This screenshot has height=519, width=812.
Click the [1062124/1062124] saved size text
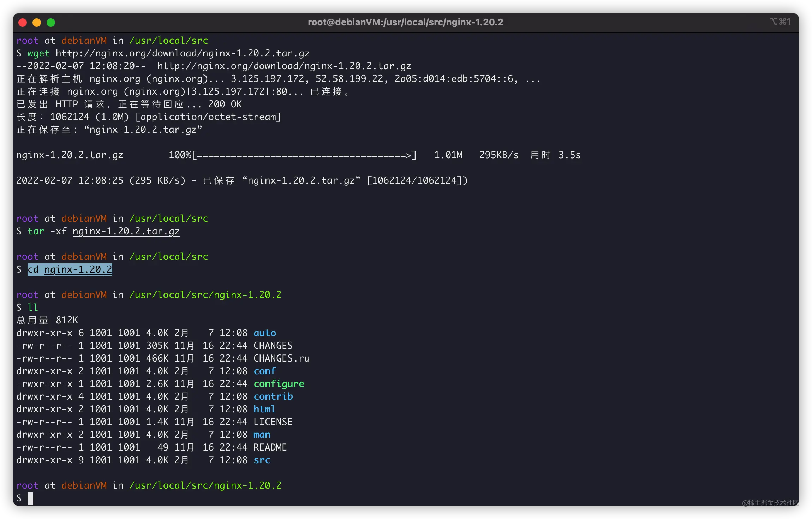point(414,180)
